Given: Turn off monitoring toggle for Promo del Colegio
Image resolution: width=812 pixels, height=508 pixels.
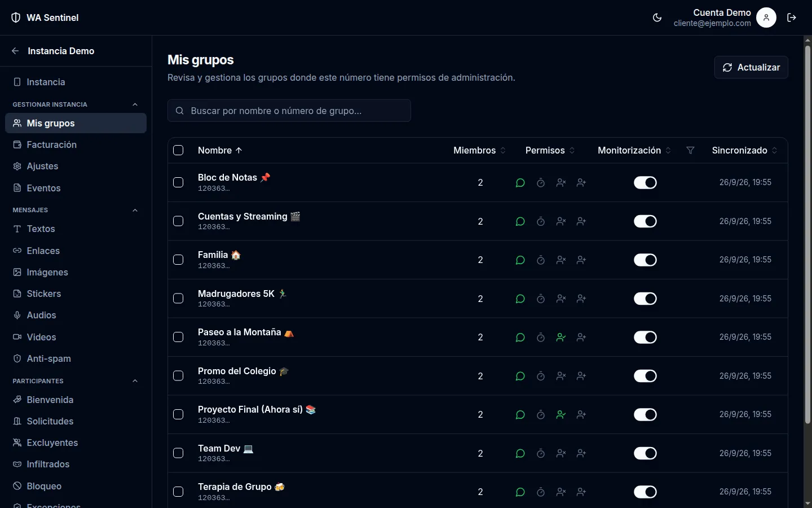Looking at the screenshot, I should click(645, 376).
